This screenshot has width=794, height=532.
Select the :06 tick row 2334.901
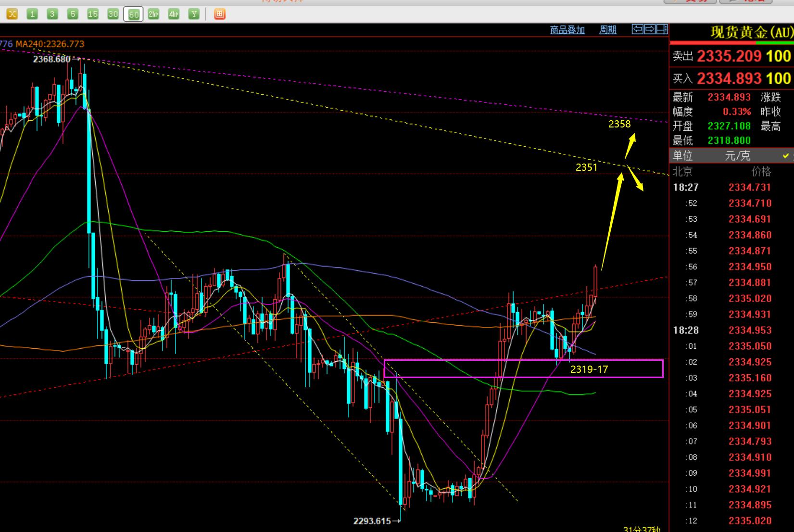(731, 425)
